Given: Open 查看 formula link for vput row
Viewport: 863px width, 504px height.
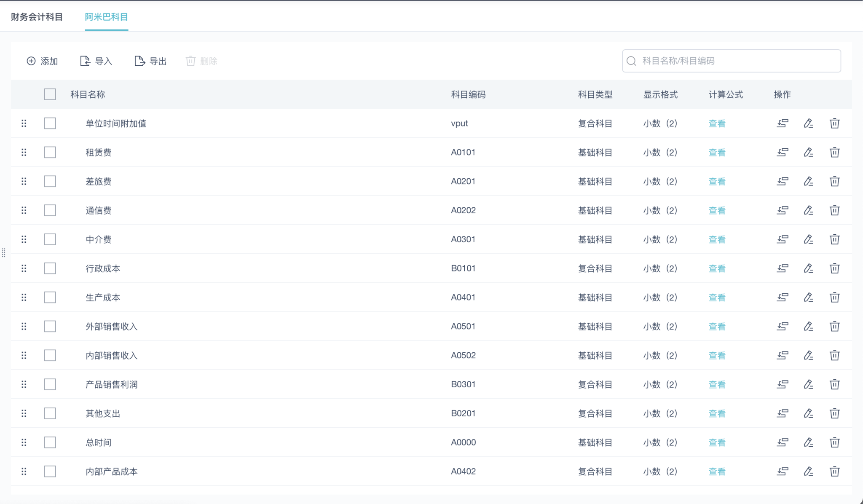Looking at the screenshot, I should 717,123.
